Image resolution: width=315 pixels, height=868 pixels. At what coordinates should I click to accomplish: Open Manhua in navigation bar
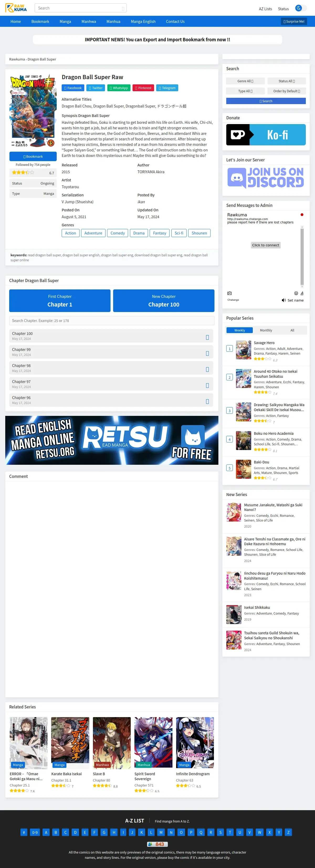tap(113, 22)
